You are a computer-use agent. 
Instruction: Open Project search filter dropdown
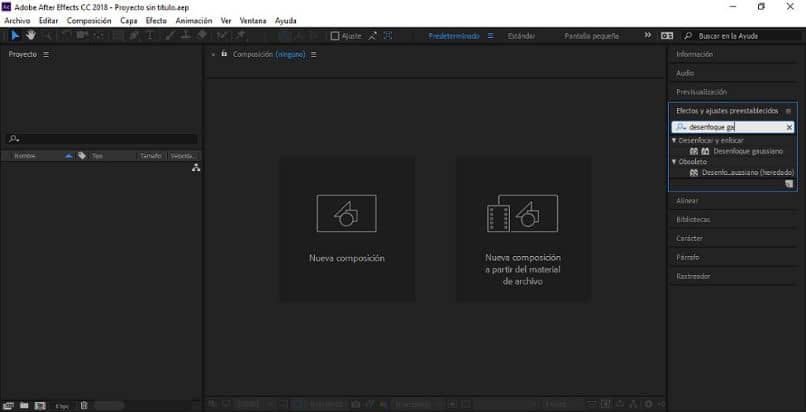click(14, 139)
